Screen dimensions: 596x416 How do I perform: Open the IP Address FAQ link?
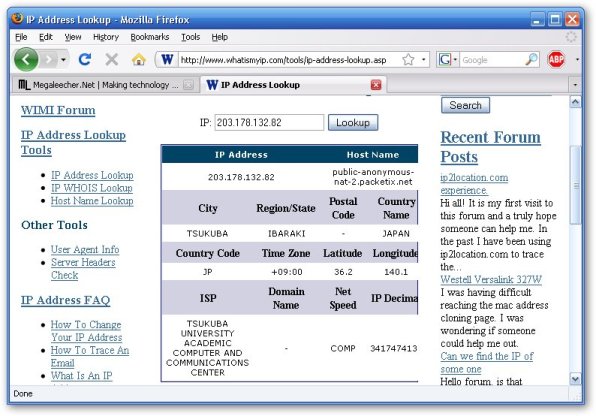coord(65,300)
